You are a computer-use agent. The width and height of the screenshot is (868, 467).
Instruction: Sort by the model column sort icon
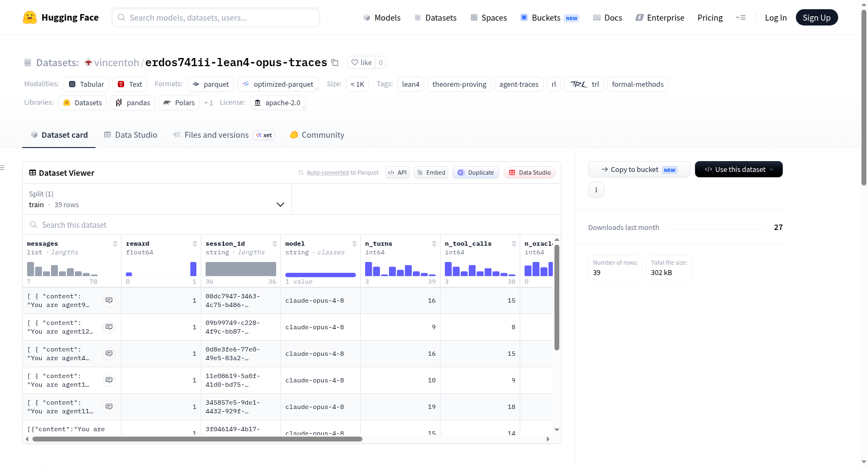[x=354, y=244]
